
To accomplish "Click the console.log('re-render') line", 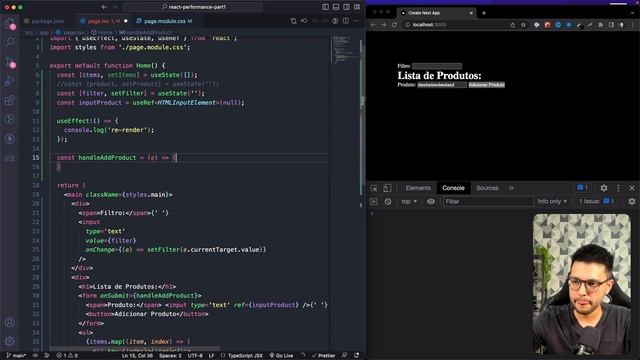I will [109, 130].
